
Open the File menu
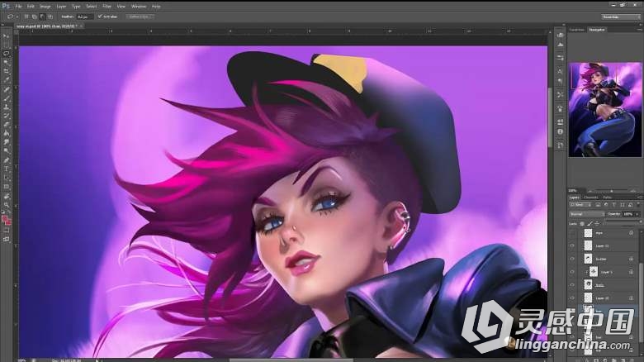click(x=18, y=6)
